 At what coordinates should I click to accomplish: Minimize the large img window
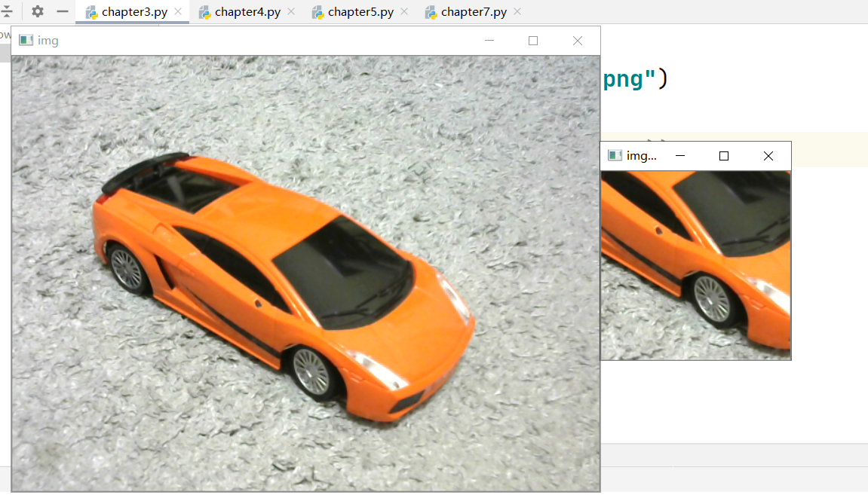pos(489,41)
